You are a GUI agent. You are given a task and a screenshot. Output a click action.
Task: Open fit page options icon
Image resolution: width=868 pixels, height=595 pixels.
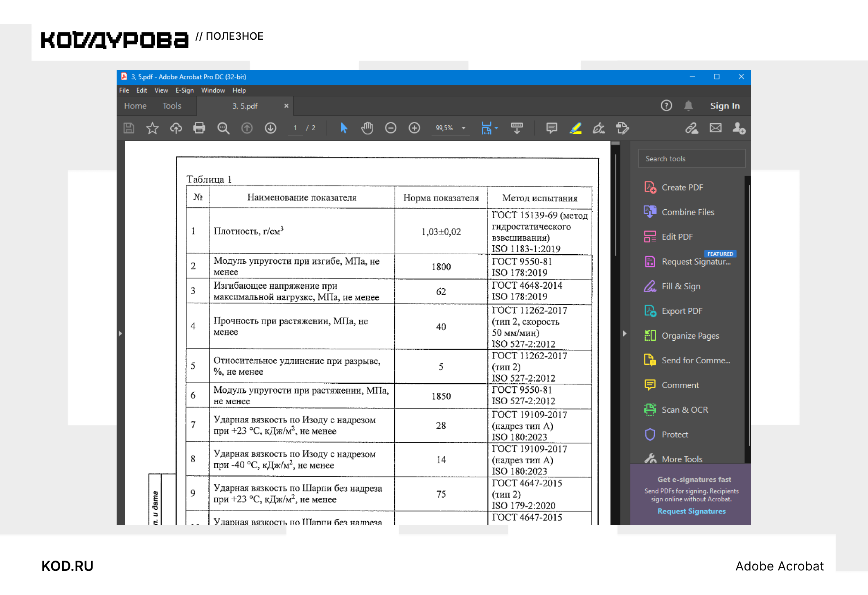(x=489, y=128)
